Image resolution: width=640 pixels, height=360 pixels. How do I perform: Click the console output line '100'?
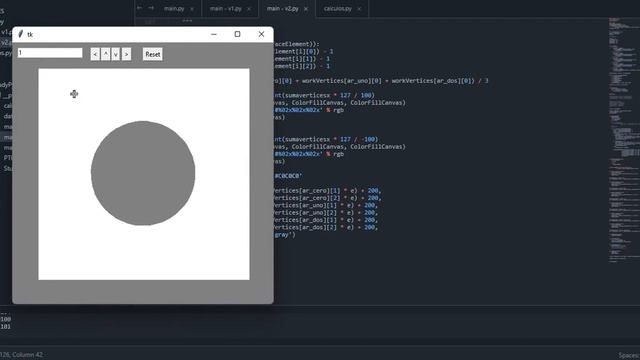(6, 319)
